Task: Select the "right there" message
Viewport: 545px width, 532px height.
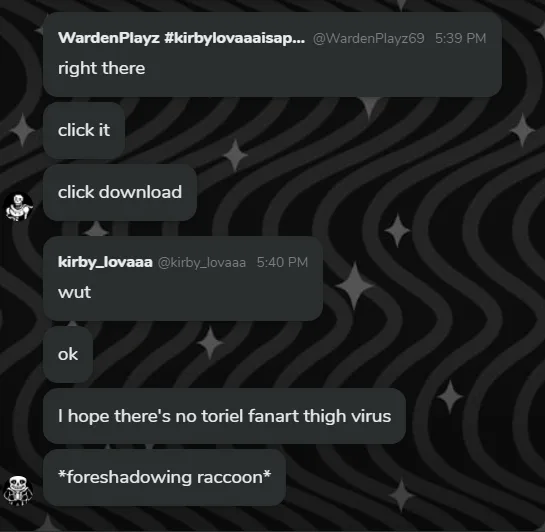Action: click(x=101, y=68)
